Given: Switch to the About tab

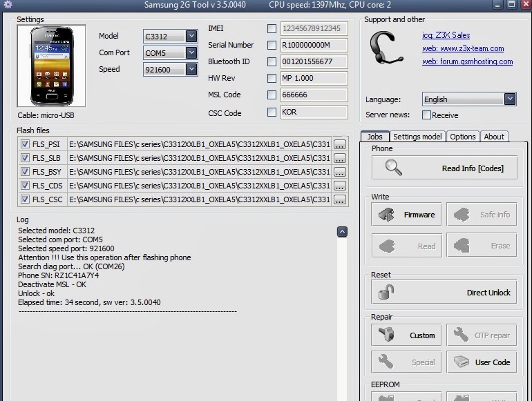Looking at the screenshot, I should [494, 136].
